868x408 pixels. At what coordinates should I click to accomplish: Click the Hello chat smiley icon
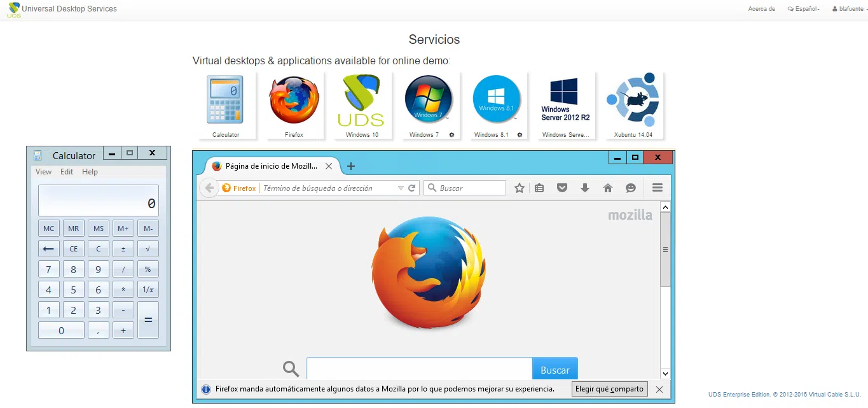point(631,188)
